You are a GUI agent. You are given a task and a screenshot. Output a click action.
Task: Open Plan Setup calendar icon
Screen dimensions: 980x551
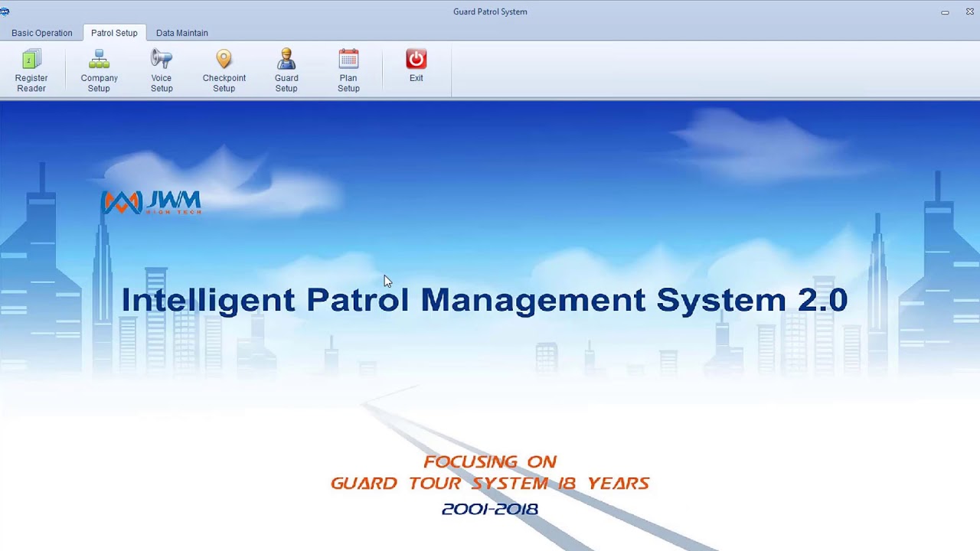(348, 59)
